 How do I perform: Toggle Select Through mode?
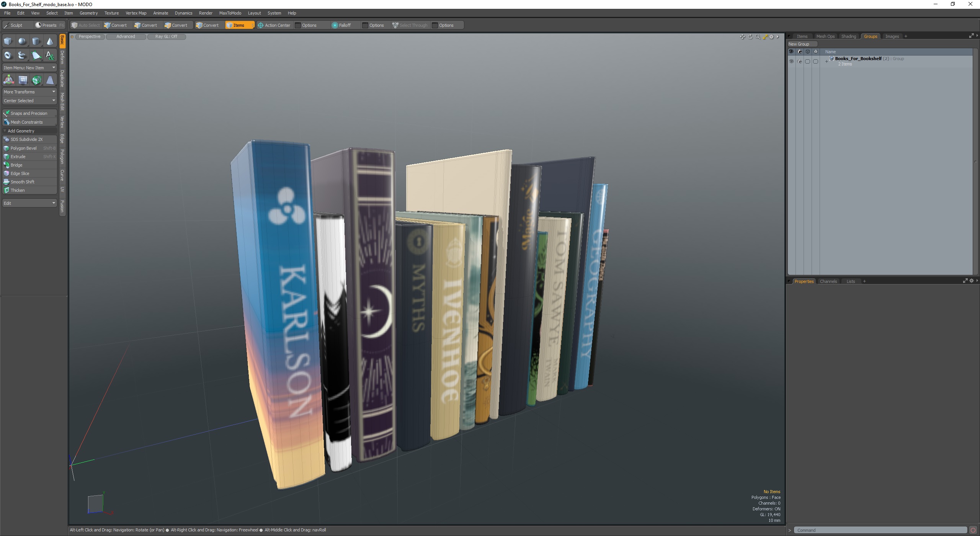[410, 25]
